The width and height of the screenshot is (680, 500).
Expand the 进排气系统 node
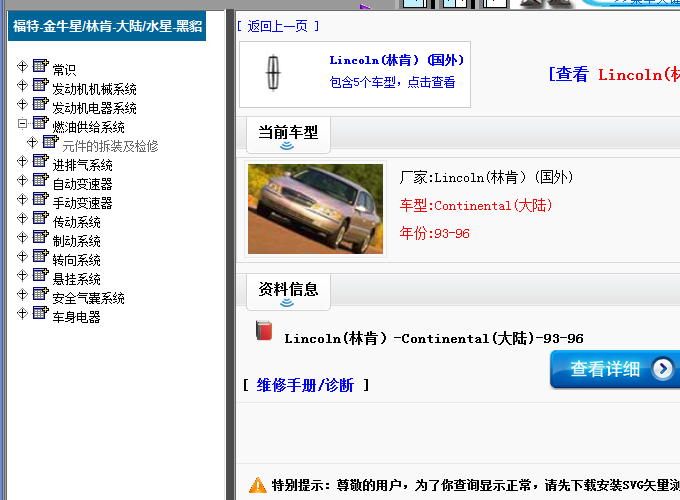click(23, 161)
